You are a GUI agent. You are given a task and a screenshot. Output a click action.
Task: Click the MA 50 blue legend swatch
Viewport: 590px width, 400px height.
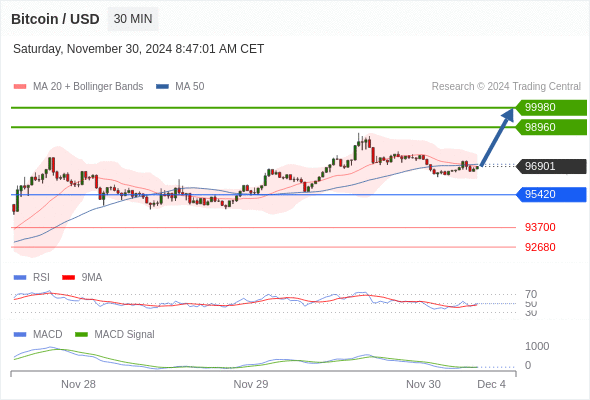[162, 87]
